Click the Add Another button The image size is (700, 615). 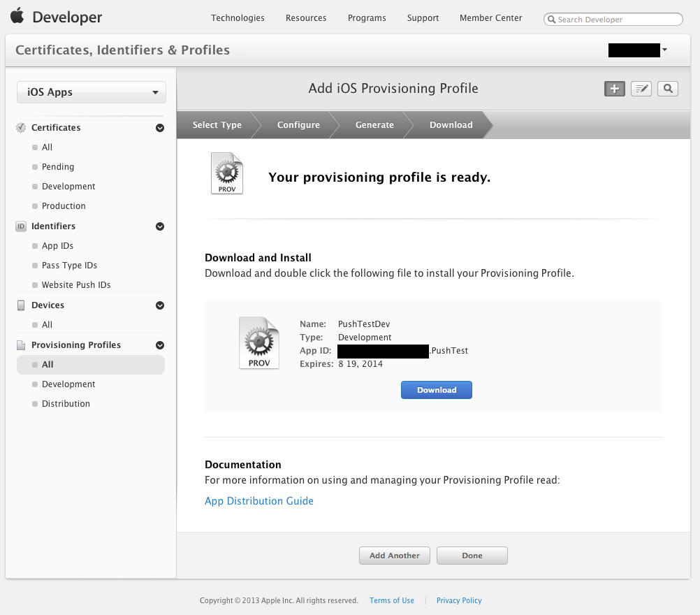395,556
